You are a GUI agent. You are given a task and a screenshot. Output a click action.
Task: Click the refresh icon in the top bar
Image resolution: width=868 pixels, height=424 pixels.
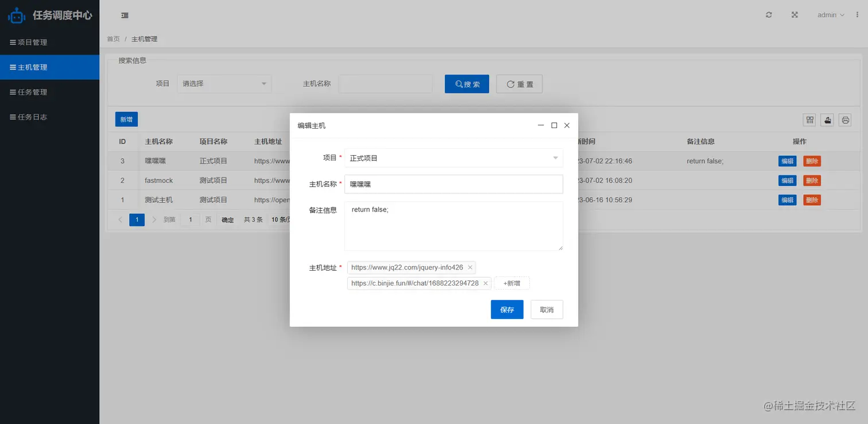tap(769, 14)
